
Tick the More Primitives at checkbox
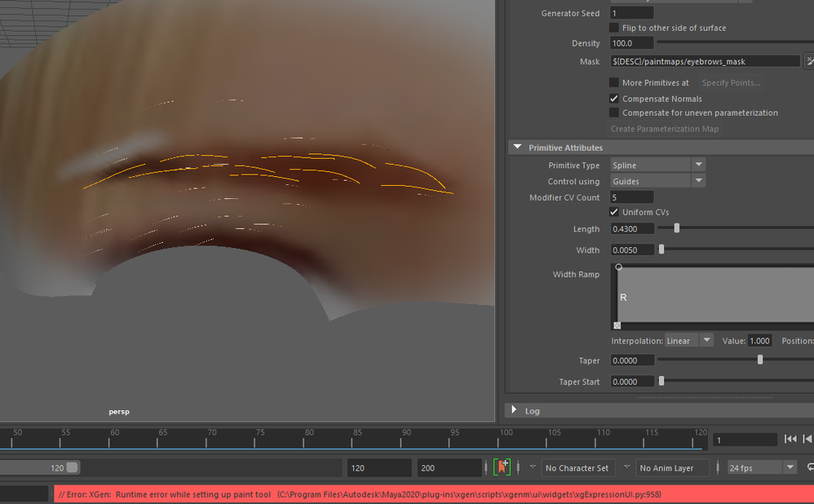coord(614,82)
